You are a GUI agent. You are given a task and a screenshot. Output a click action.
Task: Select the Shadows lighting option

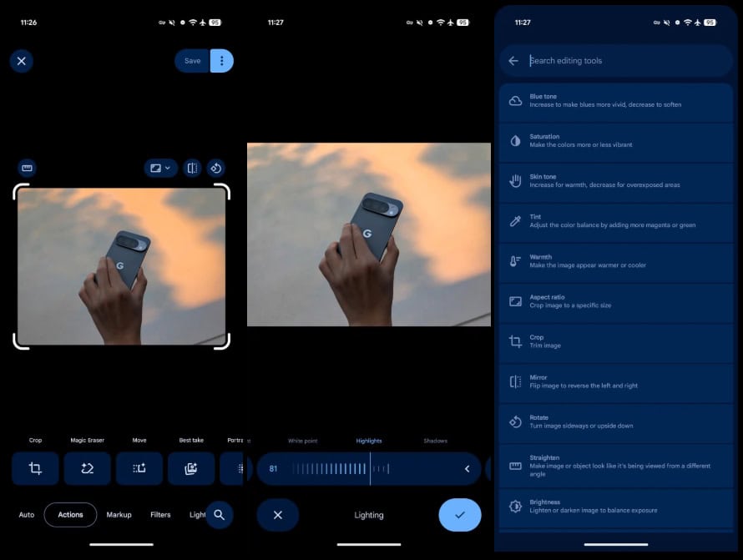435,441
